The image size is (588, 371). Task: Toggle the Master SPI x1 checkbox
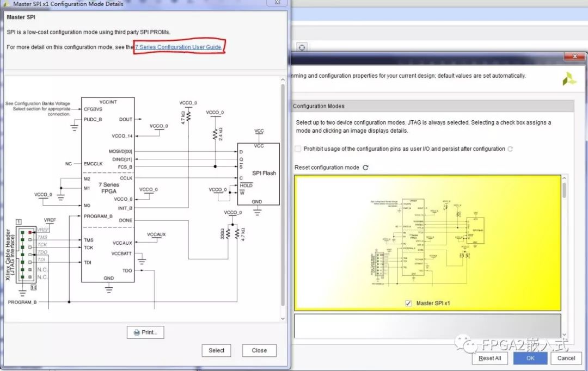tap(408, 303)
